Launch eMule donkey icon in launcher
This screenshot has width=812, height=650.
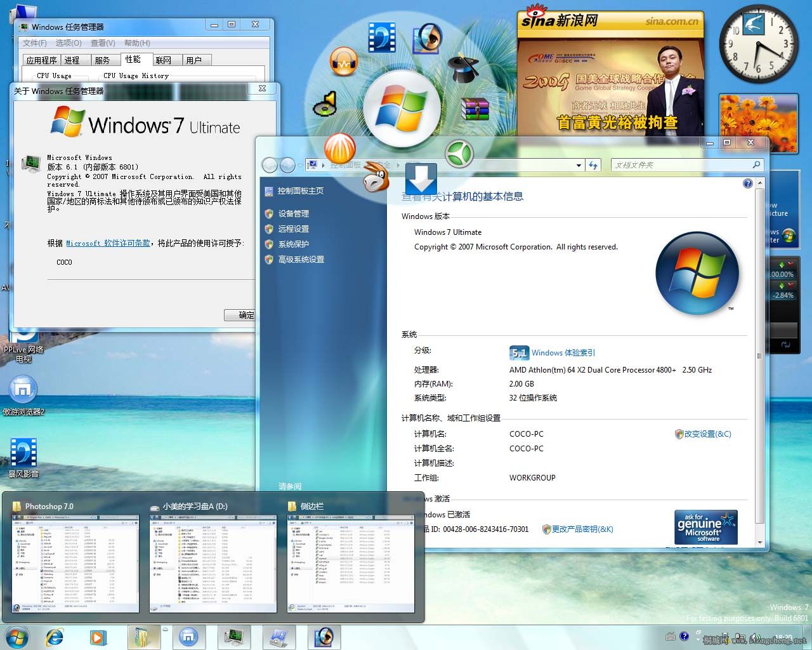coord(376,178)
